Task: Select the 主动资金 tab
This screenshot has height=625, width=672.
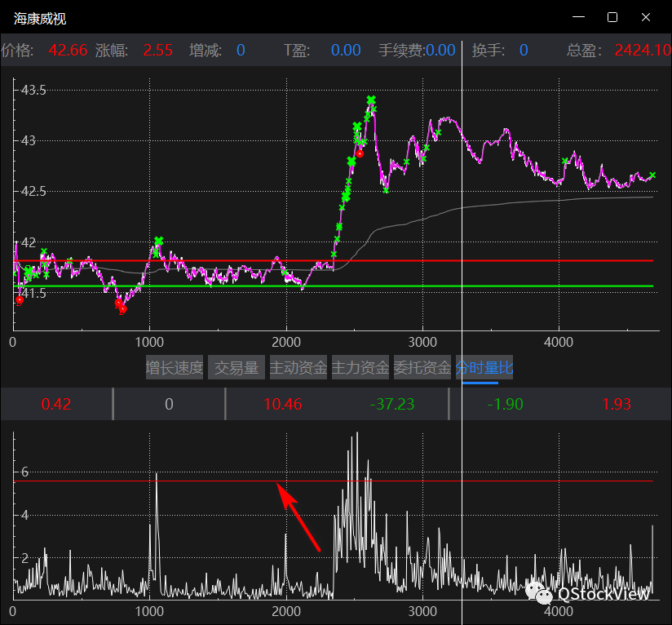Action: coord(298,367)
